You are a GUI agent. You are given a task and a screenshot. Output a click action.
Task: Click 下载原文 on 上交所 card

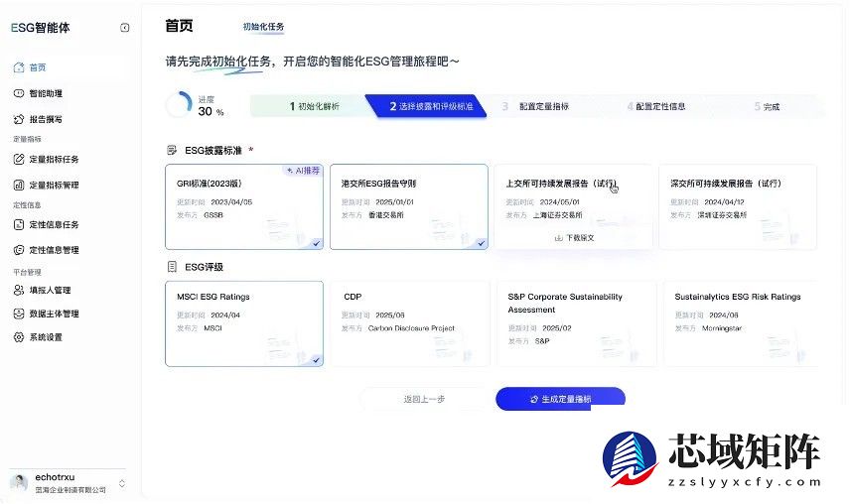[x=575, y=238]
